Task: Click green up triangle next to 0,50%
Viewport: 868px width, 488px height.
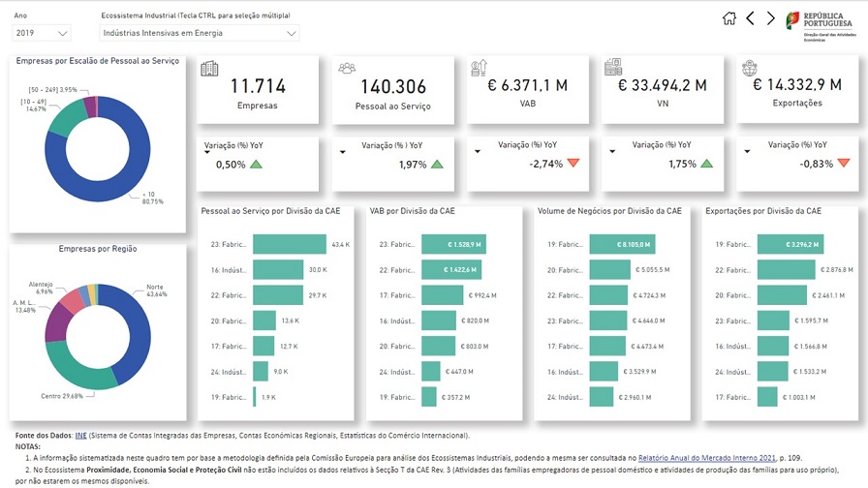Action: pos(256,165)
